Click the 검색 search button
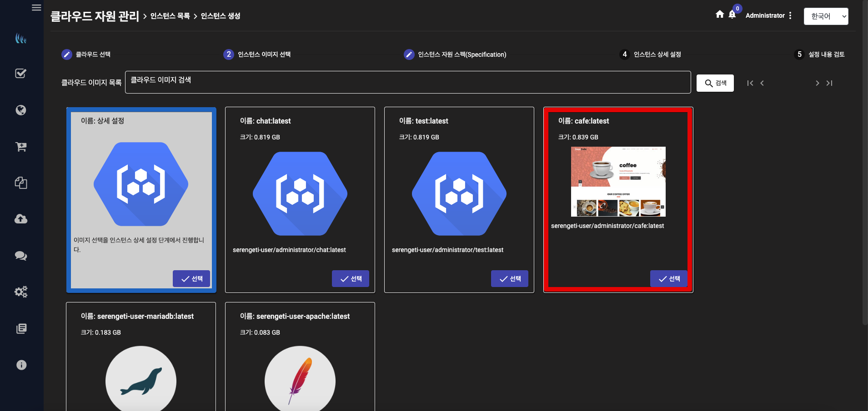 715,83
